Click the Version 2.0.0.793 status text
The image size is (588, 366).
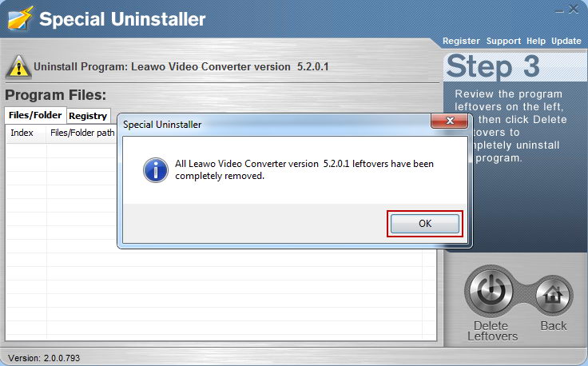click(x=44, y=358)
